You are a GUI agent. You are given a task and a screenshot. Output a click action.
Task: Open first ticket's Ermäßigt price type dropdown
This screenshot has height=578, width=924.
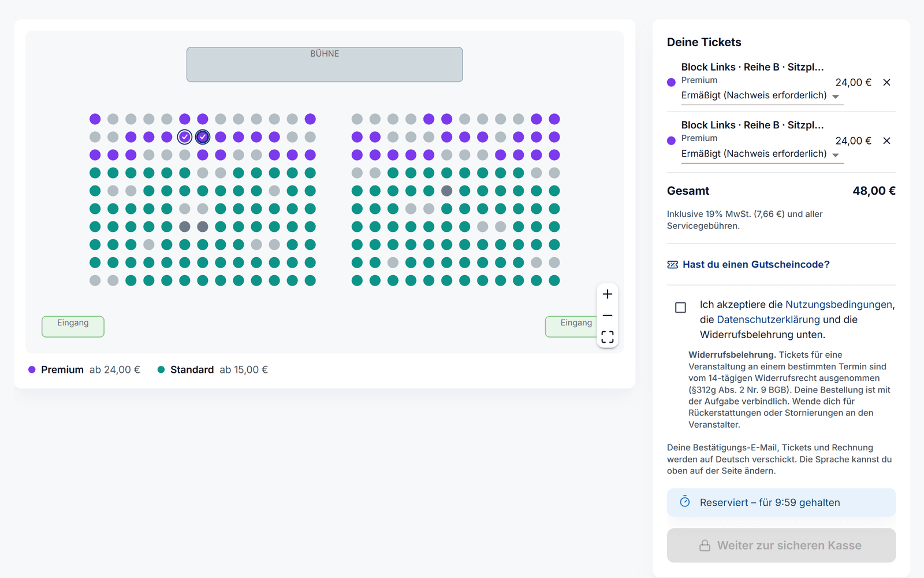point(762,96)
